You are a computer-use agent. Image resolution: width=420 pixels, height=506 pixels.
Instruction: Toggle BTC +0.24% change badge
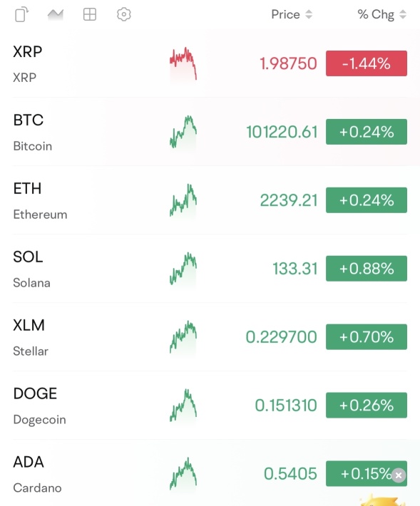pos(367,132)
